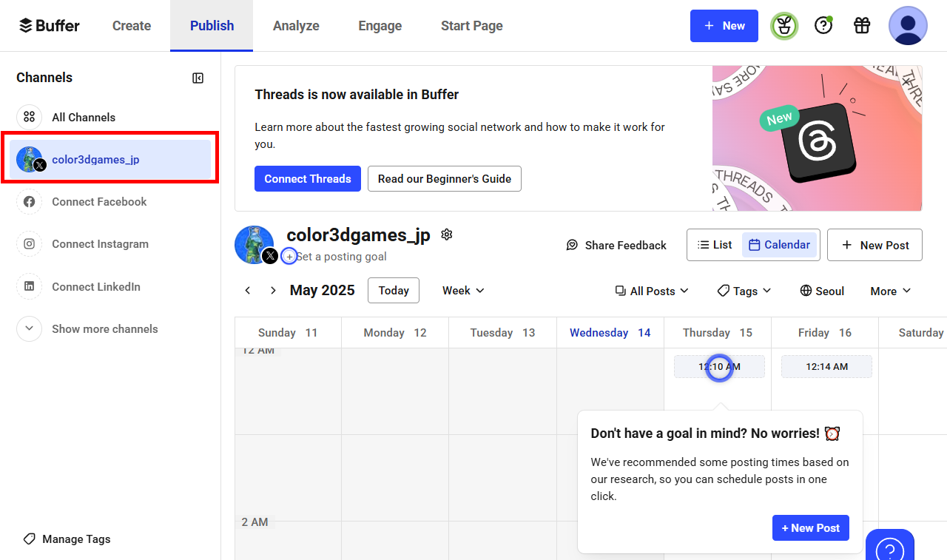The width and height of the screenshot is (947, 560).
Task: Go to next week arrow
Action: click(x=273, y=291)
